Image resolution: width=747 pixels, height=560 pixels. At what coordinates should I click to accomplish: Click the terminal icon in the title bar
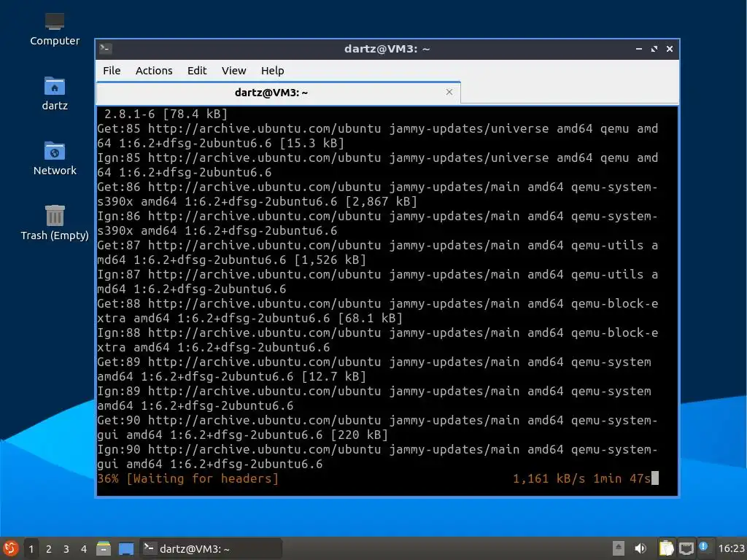(105, 49)
